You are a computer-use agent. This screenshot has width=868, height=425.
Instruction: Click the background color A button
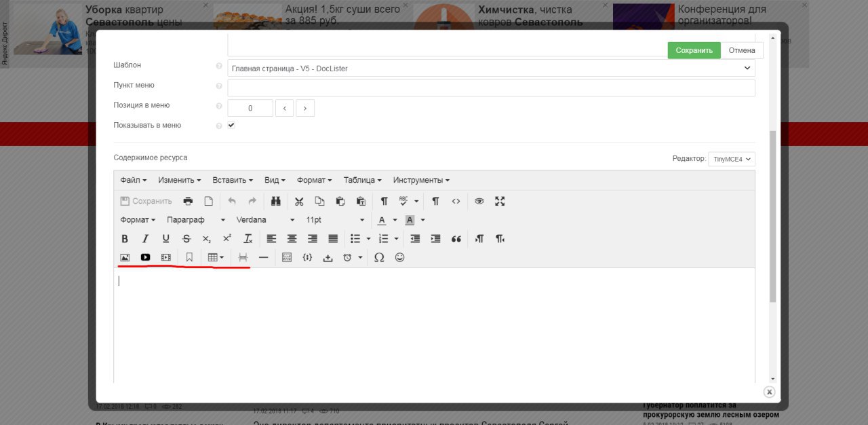pyautogui.click(x=410, y=220)
